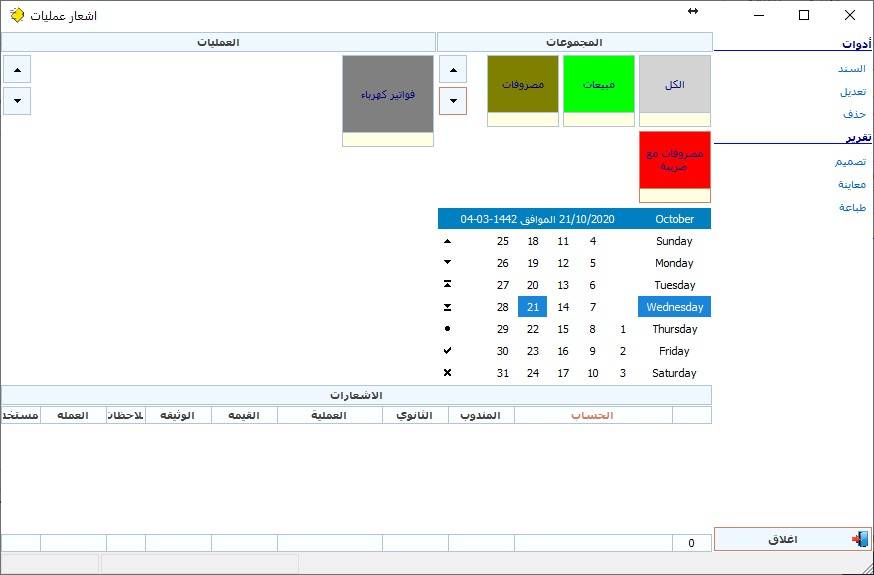Pick day 28 in calendar
This screenshot has height=575, width=874.
(503, 307)
